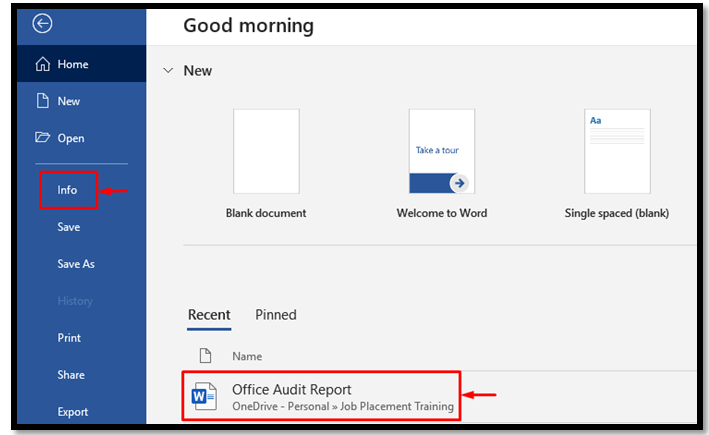Click the New page icon in sidebar

pos(43,101)
